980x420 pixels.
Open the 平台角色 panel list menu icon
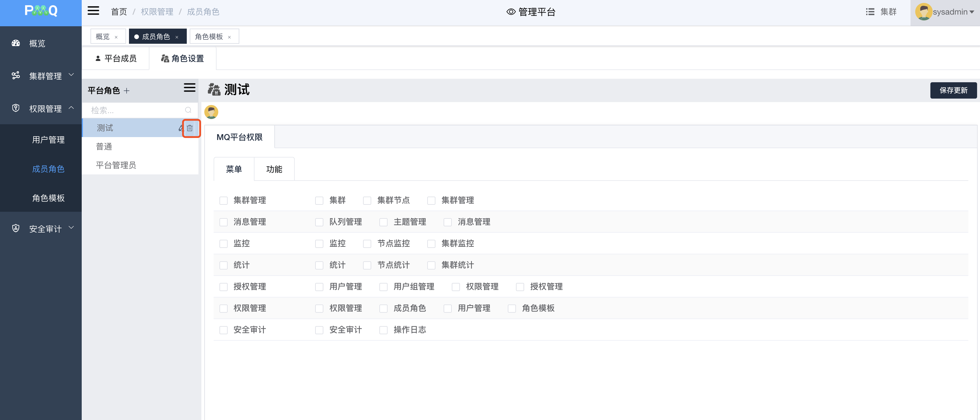(189, 88)
